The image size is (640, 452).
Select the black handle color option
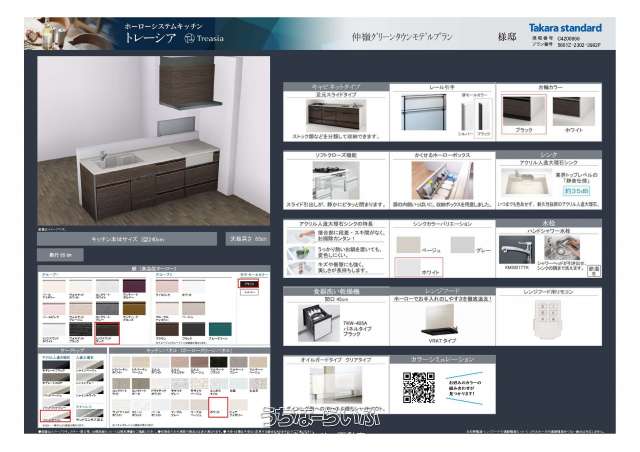point(524,109)
